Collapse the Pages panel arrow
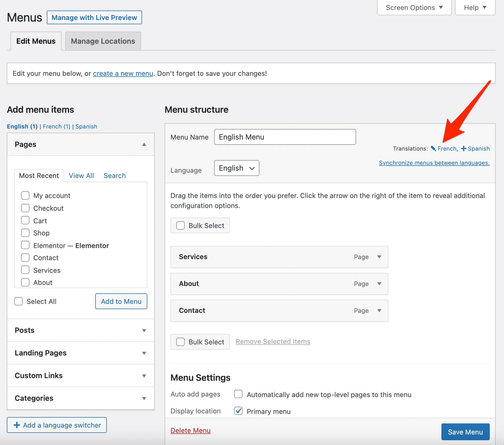 [x=144, y=144]
